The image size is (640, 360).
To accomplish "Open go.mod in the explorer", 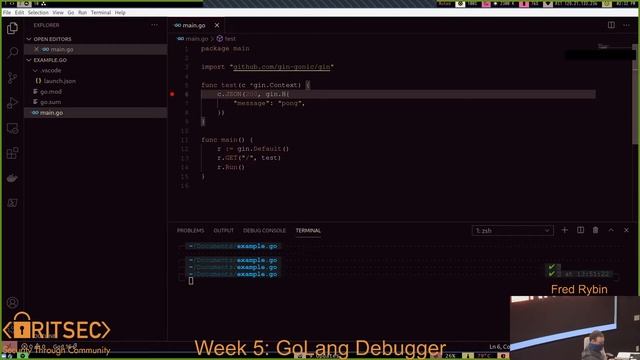I will tap(51, 92).
